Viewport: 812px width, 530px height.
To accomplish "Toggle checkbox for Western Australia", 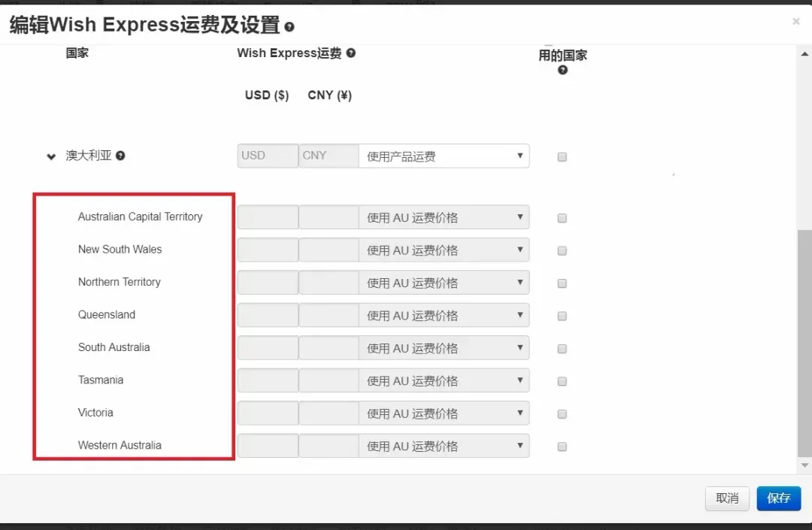I will (x=562, y=446).
